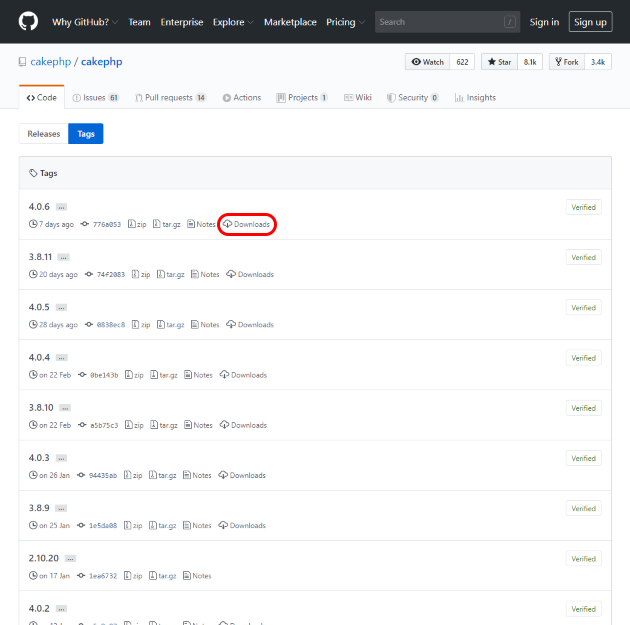Open the 3.8.10 tag link

(41, 407)
